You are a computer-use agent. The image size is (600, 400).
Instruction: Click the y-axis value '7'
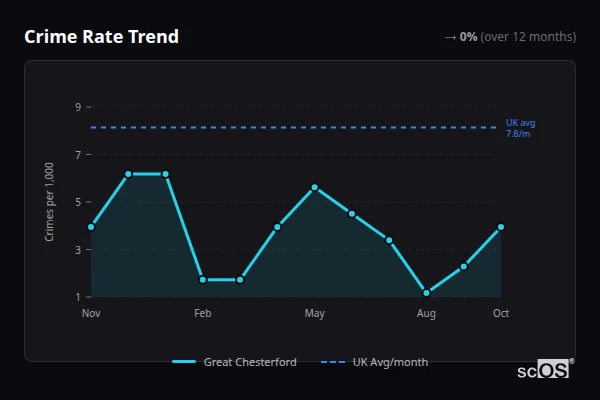(x=78, y=155)
